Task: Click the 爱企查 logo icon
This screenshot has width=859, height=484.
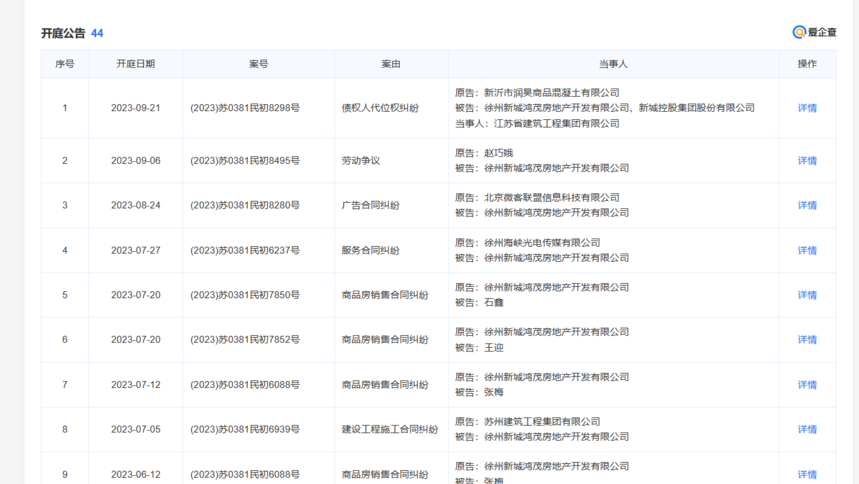Action: click(799, 32)
